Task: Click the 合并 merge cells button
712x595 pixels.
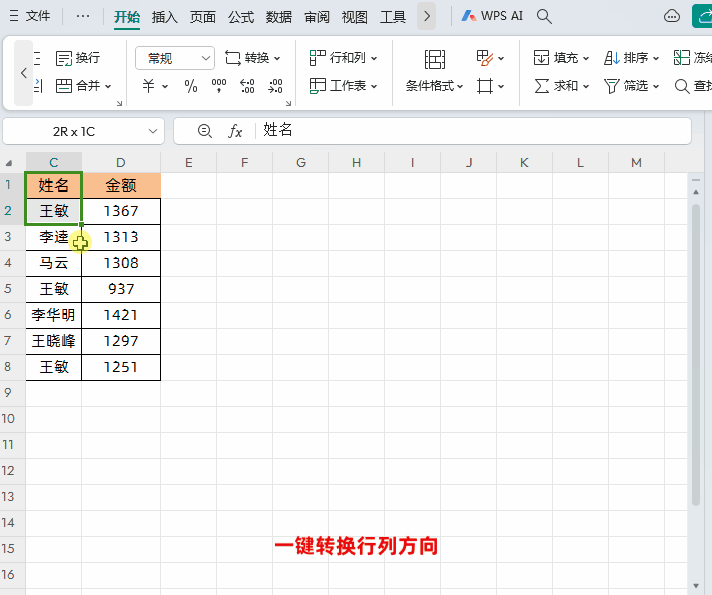Action: pyautogui.click(x=77, y=86)
